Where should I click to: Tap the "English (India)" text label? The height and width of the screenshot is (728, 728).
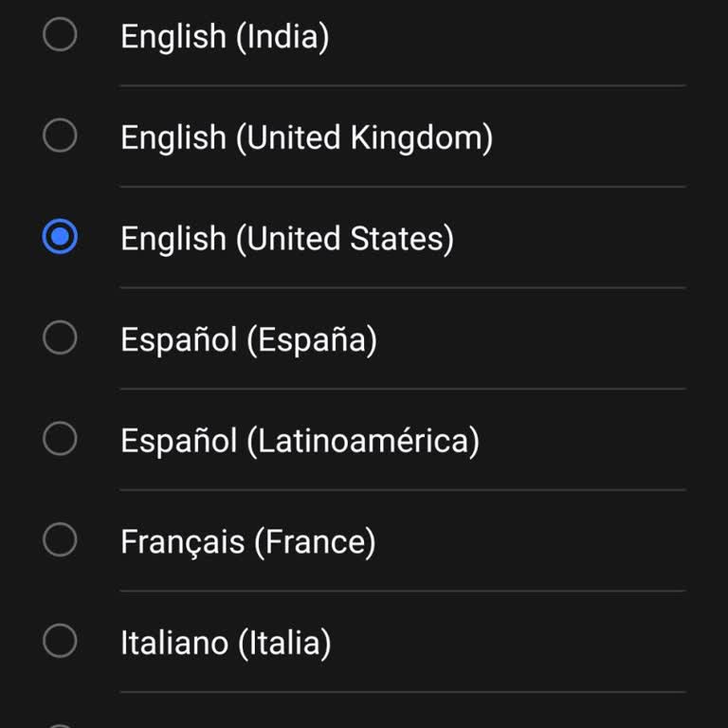point(224,37)
